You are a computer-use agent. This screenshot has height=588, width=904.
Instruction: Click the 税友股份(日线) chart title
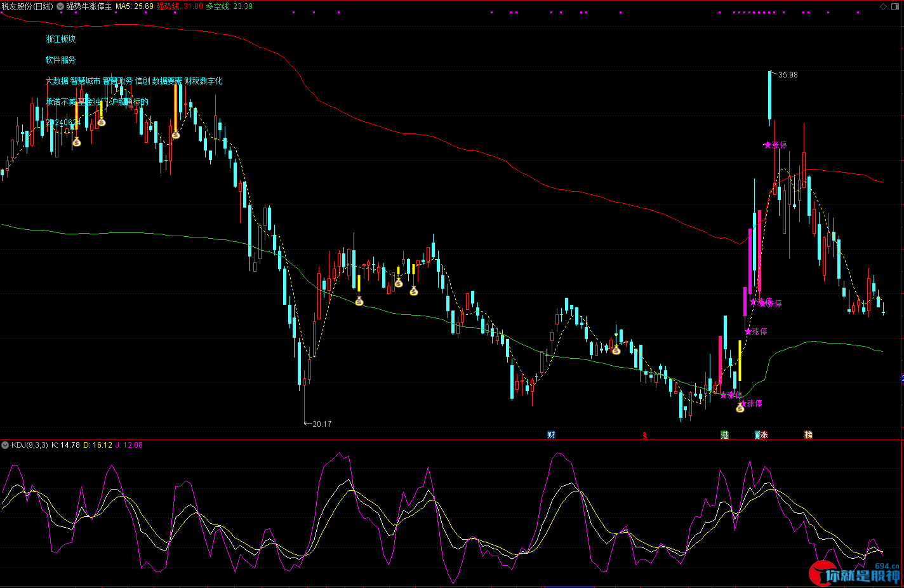tap(27, 6)
